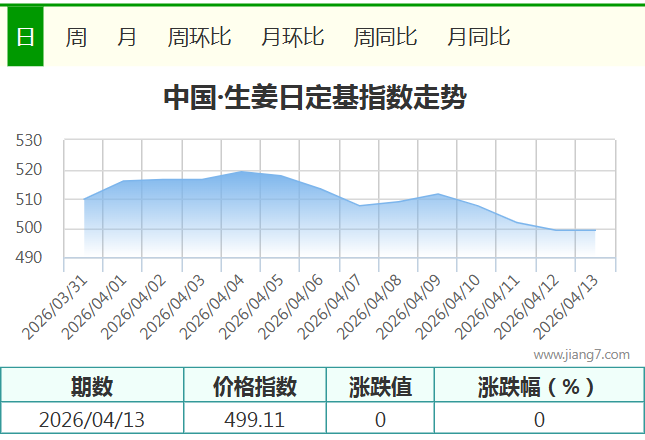Switch to the 月同比 tab
Screen dimensions: 645x440
coord(478,37)
